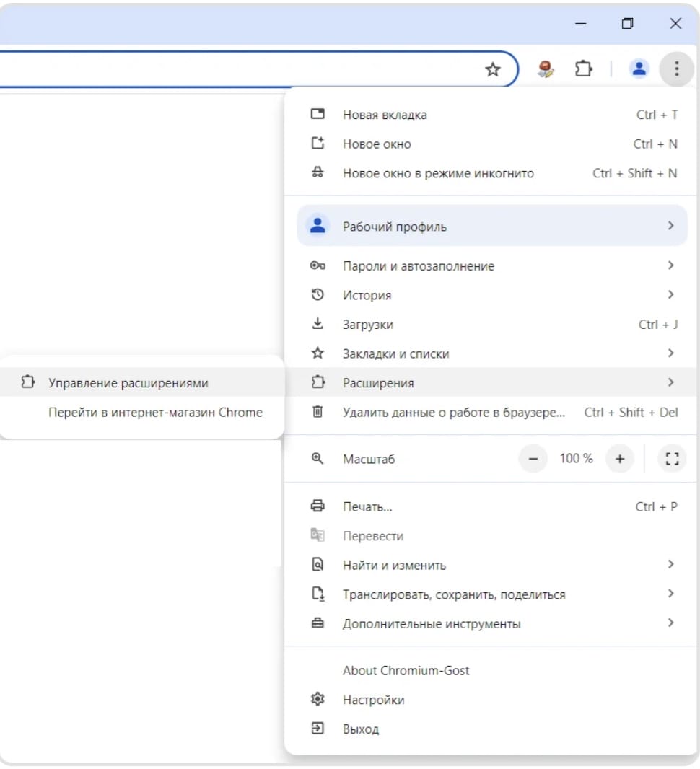
Task: Open the Extensions puzzle icon in toolbar
Action: 583,69
